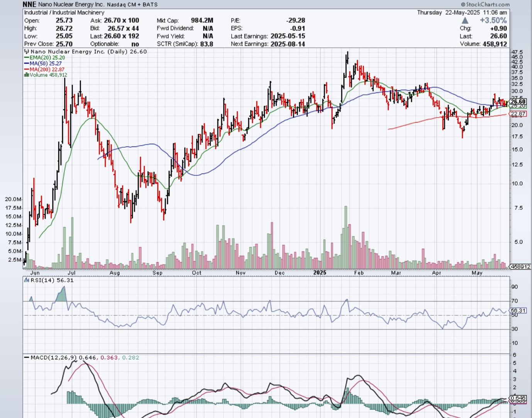Click the Sep month label on the time axis

[x=158, y=273]
